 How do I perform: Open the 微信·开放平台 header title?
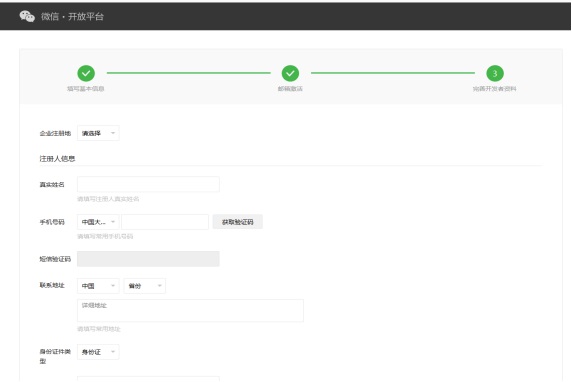(x=72, y=16)
